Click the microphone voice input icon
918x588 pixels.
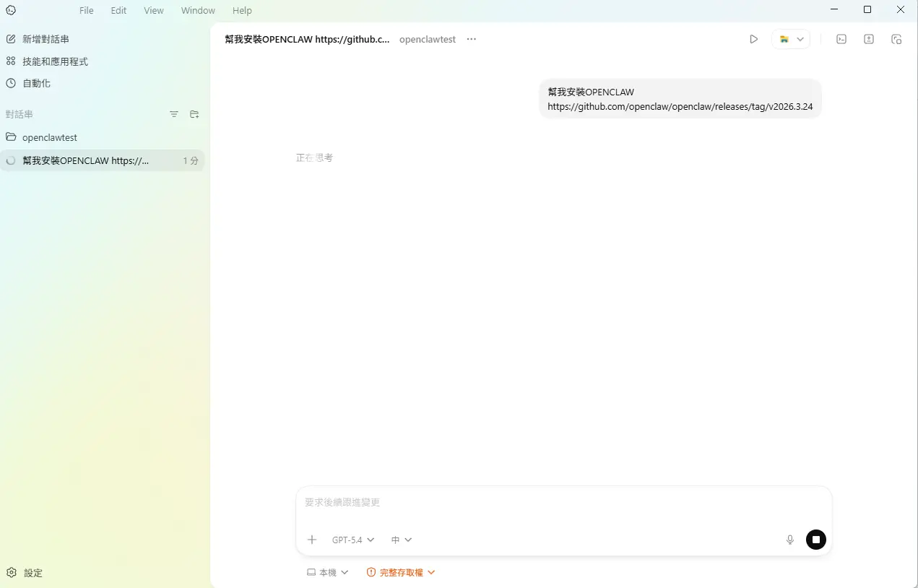click(789, 540)
